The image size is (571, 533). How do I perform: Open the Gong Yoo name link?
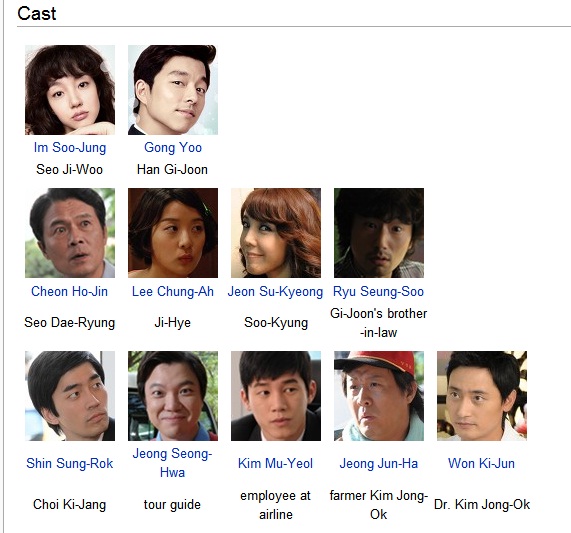[x=173, y=147]
